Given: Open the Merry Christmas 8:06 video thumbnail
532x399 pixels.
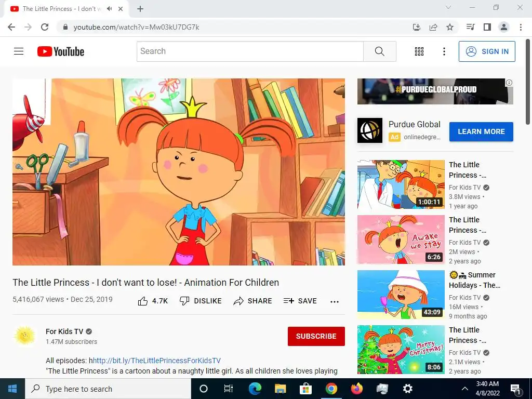Looking at the screenshot, I should pyautogui.click(x=401, y=350).
